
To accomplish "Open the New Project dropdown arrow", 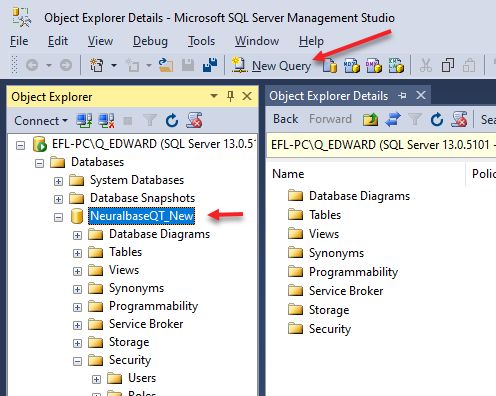I will (114, 65).
